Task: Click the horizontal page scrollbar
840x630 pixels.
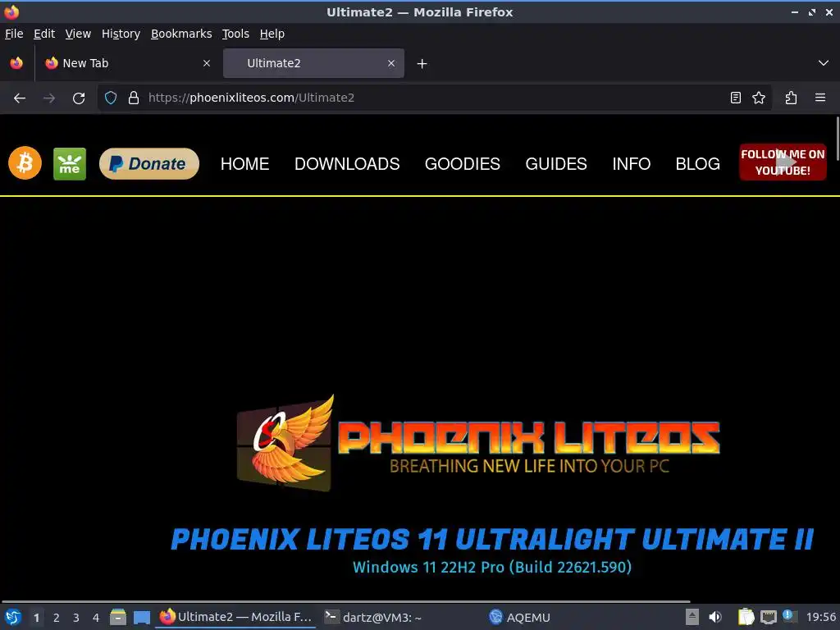Action: [x=345, y=601]
